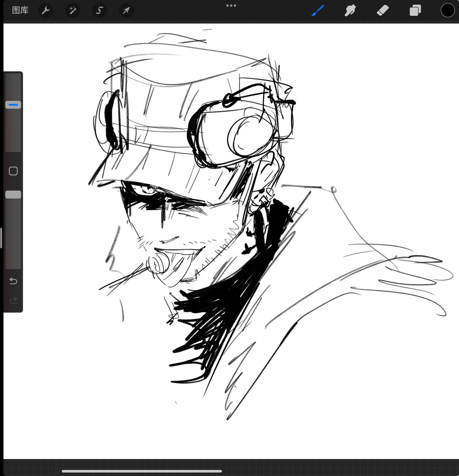Click the gray opacity slider handle
The height and width of the screenshot is (476, 459).
13,194
